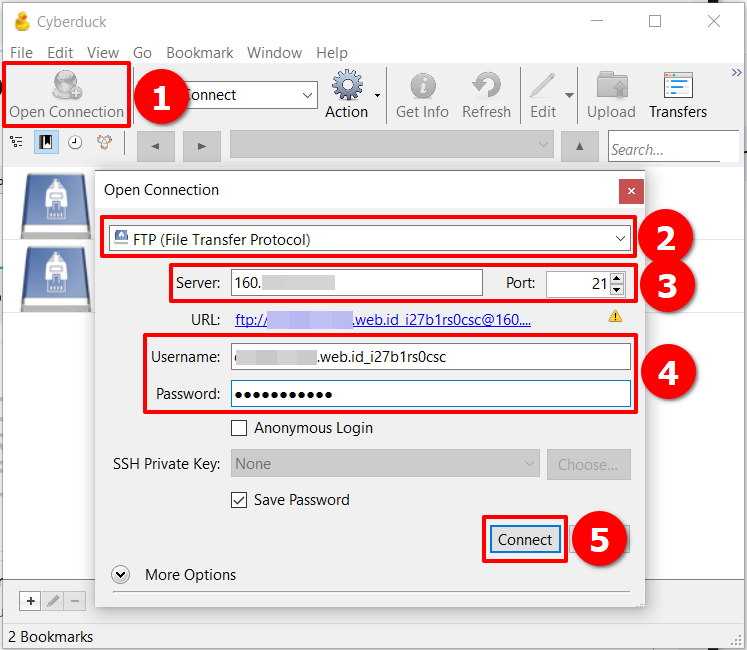
Task: Click the Connect button
Action: pyautogui.click(x=525, y=539)
